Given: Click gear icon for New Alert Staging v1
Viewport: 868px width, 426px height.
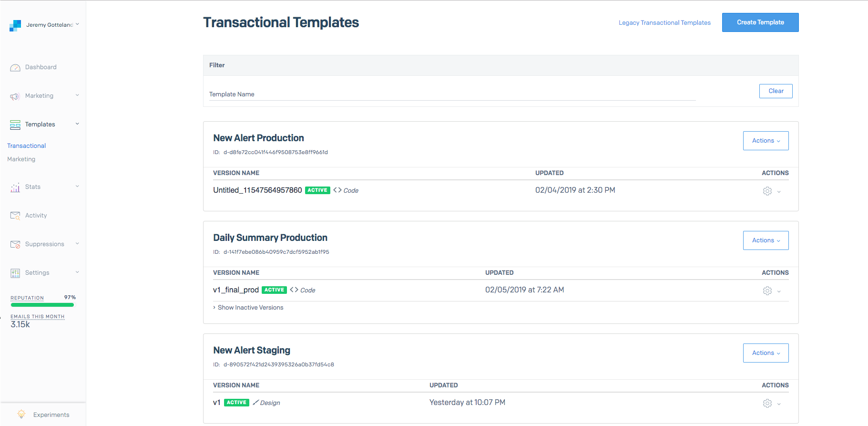Looking at the screenshot, I should pyautogui.click(x=767, y=403).
